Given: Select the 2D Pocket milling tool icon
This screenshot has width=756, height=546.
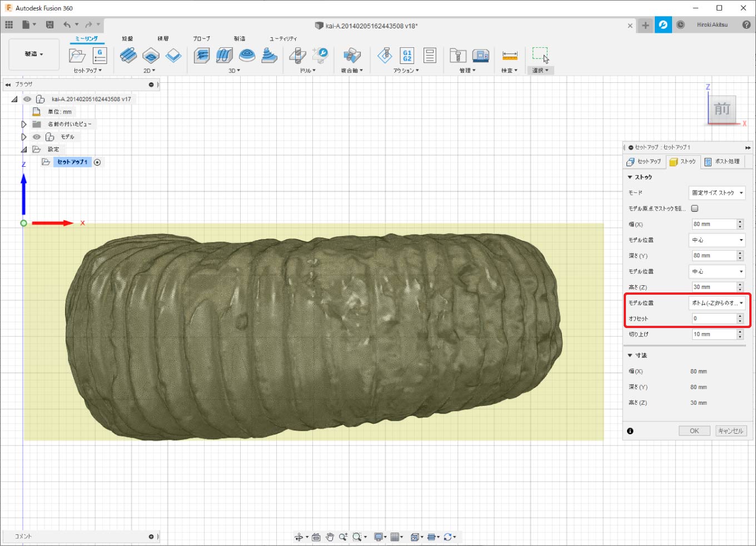Looking at the screenshot, I should coord(151,56).
